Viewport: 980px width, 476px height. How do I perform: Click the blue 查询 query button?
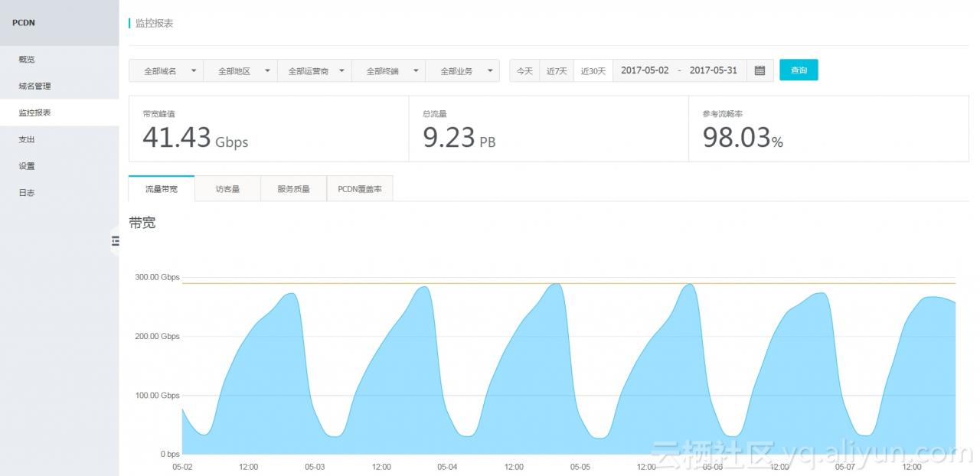[799, 70]
